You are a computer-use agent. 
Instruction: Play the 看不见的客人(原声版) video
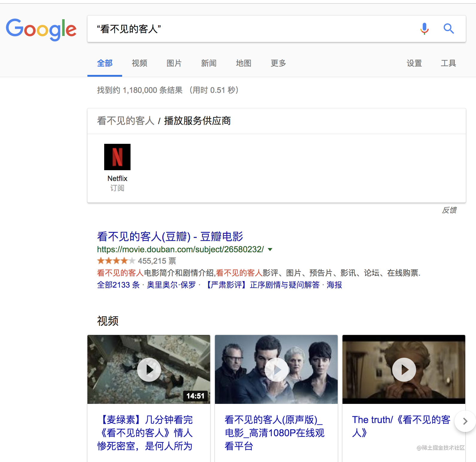(x=276, y=369)
